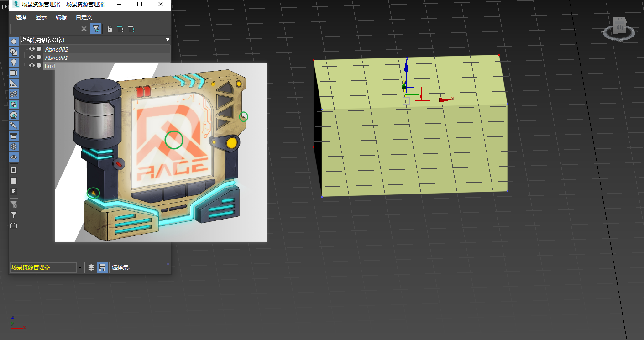Viewport: 644px width, 340px height.
Task: Click the reference image of the RAGE device
Action: [161, 152]
